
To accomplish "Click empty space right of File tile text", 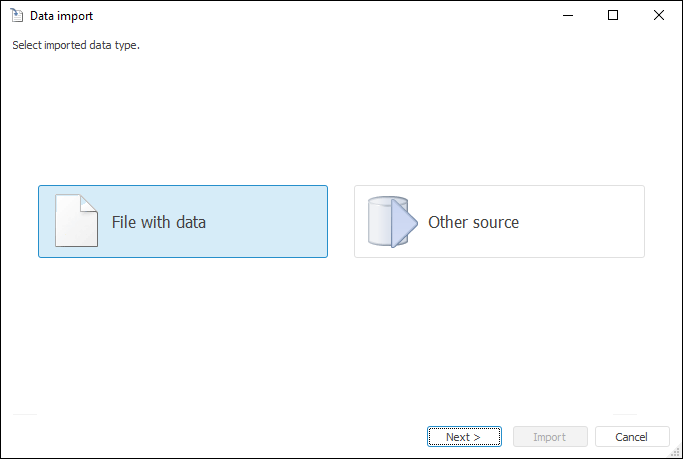I will click(270, 222).
